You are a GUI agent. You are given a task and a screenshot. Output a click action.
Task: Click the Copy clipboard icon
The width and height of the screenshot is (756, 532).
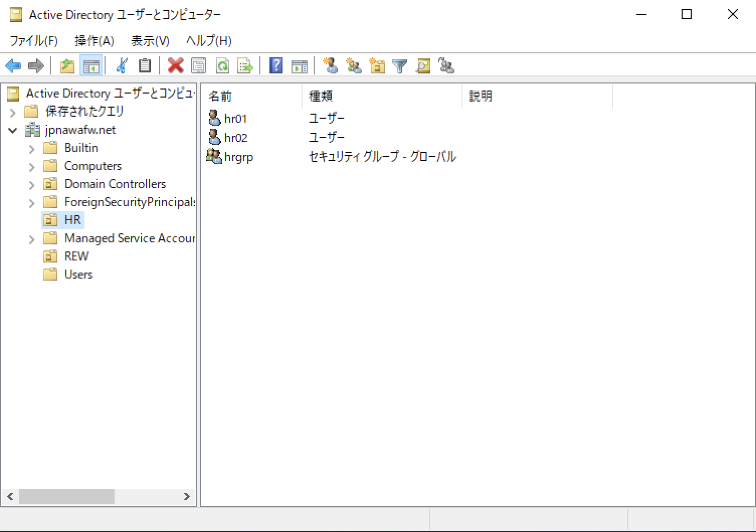[145, 65]
